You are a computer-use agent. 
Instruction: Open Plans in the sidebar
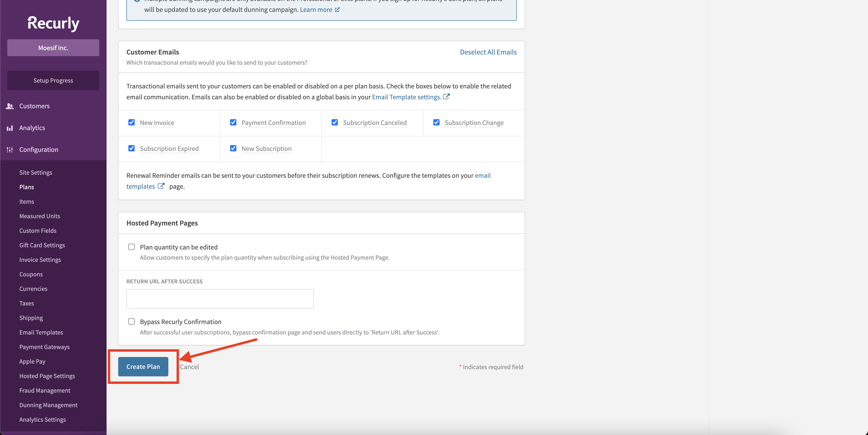[x=27, y=187]
